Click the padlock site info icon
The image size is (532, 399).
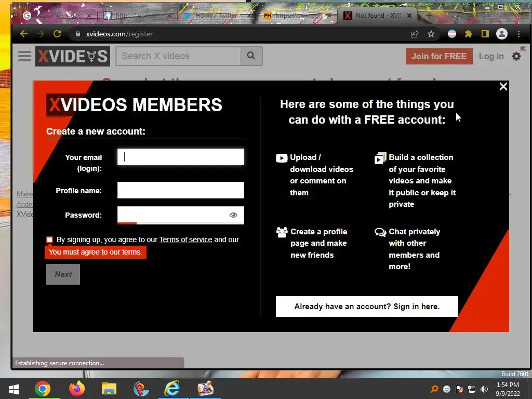pos(78,34)
